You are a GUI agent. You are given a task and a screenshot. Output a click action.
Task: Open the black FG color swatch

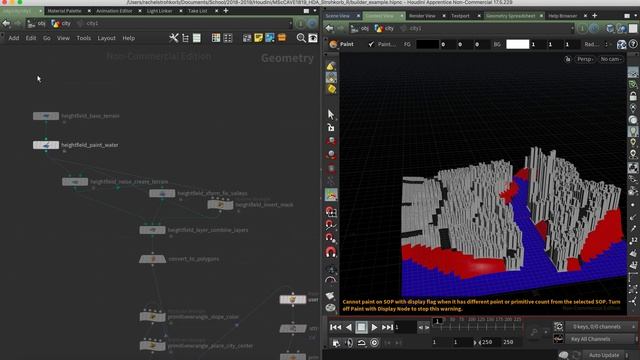(427, 44)
